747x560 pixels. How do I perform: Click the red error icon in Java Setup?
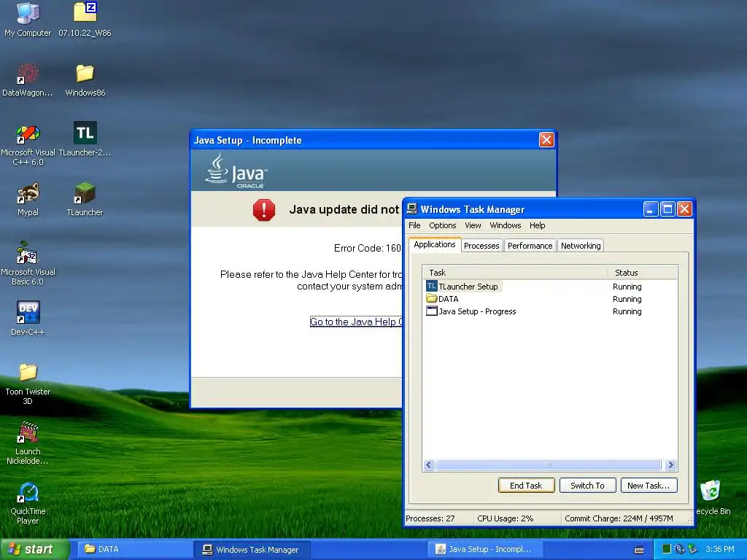pos(264,210)
